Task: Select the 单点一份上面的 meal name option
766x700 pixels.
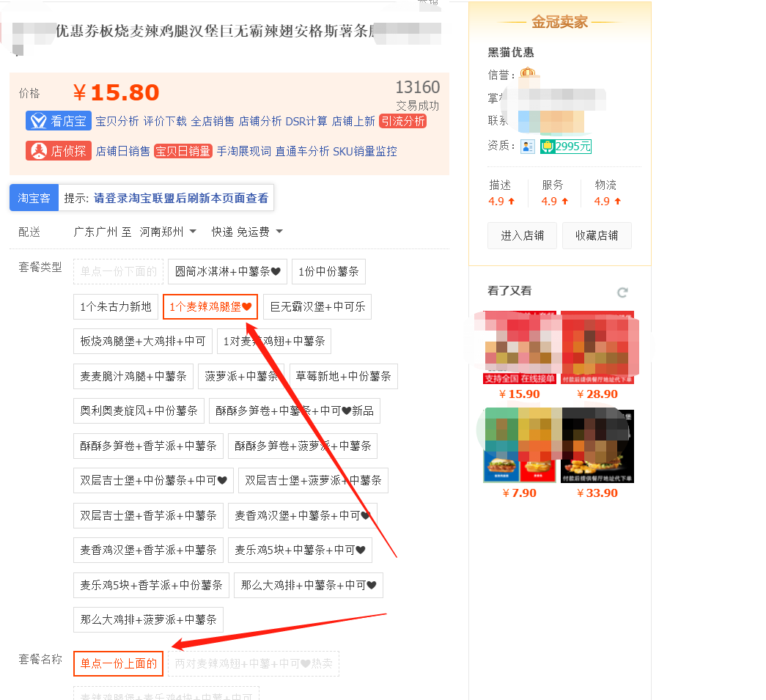Action: 117,663
